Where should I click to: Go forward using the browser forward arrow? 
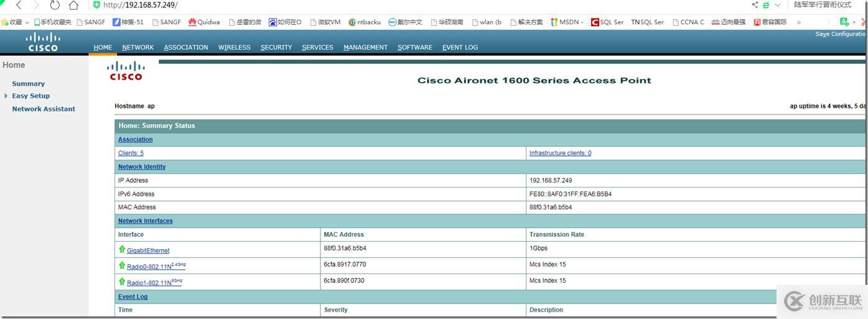click(36, 5)
